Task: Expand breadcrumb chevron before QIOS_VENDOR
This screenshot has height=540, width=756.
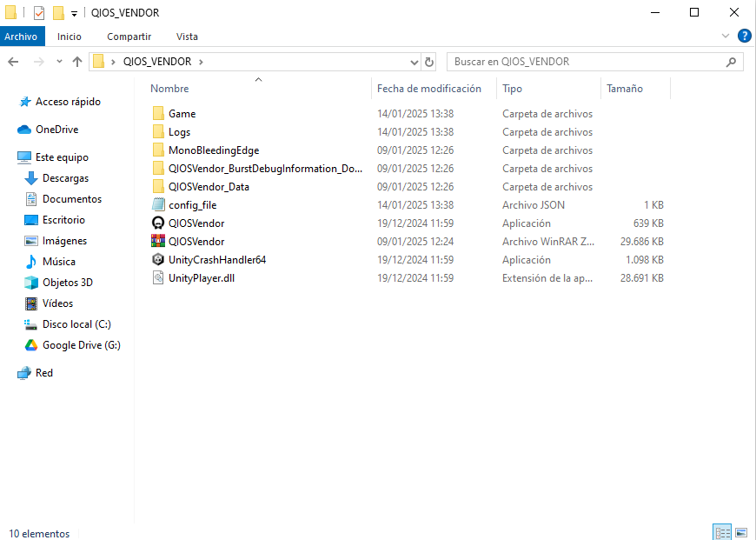Action: click(x=113, y=62)
